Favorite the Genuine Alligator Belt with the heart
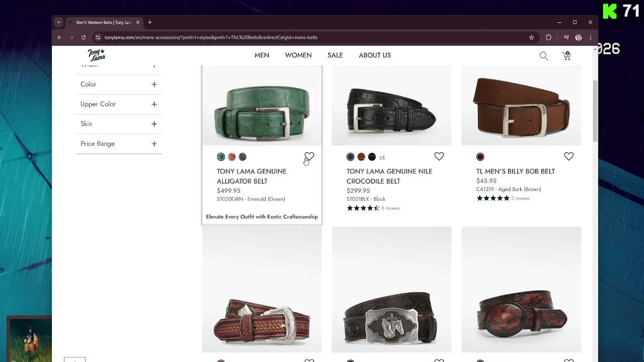This screenshot has height=362, width=644. (x=309, y=156)
